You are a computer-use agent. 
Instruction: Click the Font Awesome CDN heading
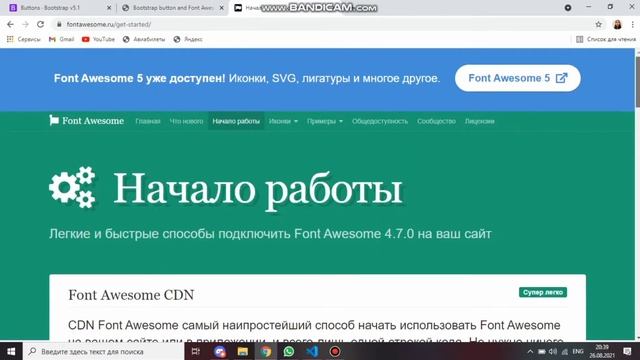pos(131,295)
